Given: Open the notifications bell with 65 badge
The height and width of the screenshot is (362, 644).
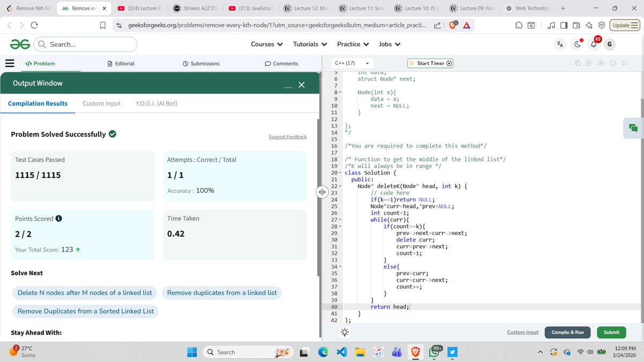Looking at the screenshot, I should click(x=594, y=44).
